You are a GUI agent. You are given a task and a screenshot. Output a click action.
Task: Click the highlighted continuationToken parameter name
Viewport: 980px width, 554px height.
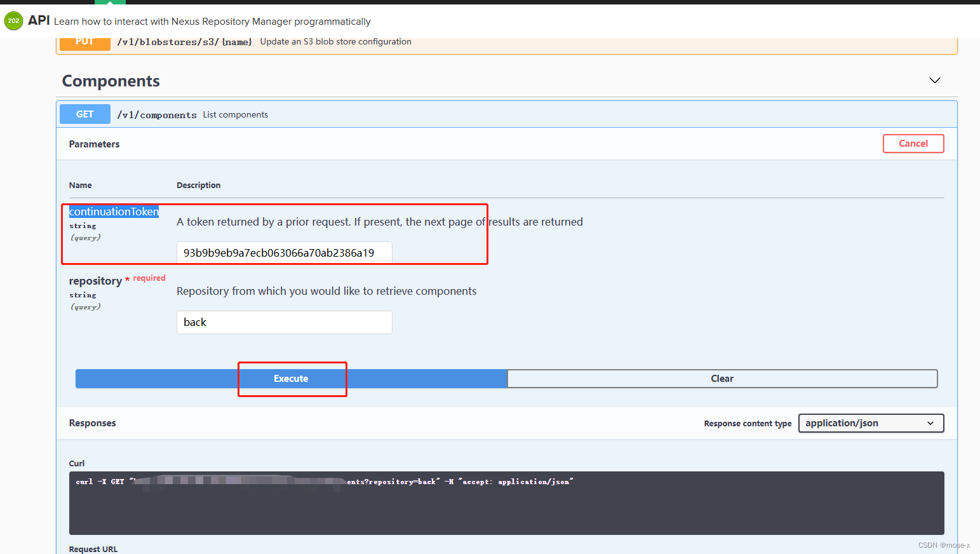pos(114,212)
